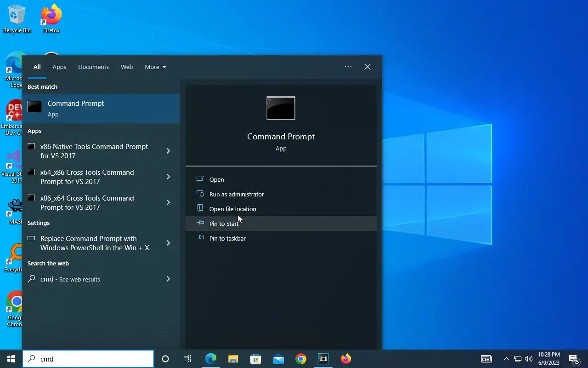Switch to the Apps search tab

click(59, 67)
